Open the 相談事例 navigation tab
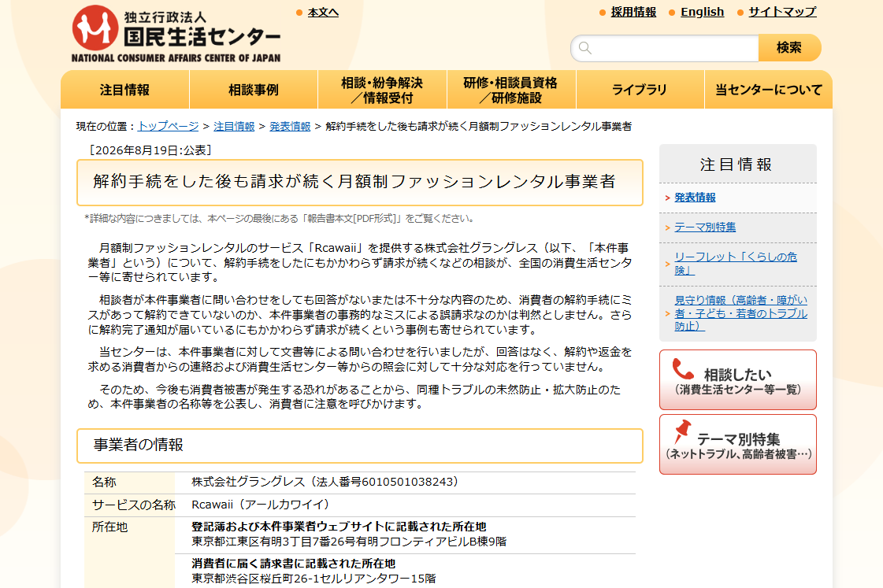Image resolution: width=883 pixels, height=588 pixels. click(x=254, y=90)
